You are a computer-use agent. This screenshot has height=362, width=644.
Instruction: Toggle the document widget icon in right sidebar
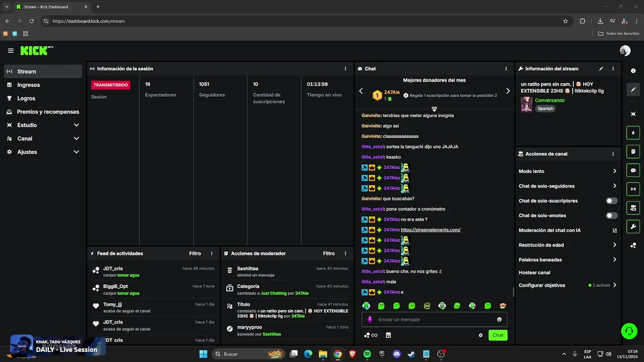(x=633, y=152)
